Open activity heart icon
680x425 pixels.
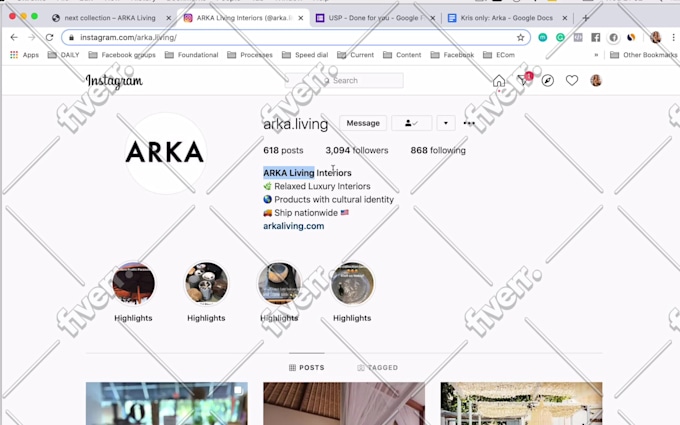[572, 80]
